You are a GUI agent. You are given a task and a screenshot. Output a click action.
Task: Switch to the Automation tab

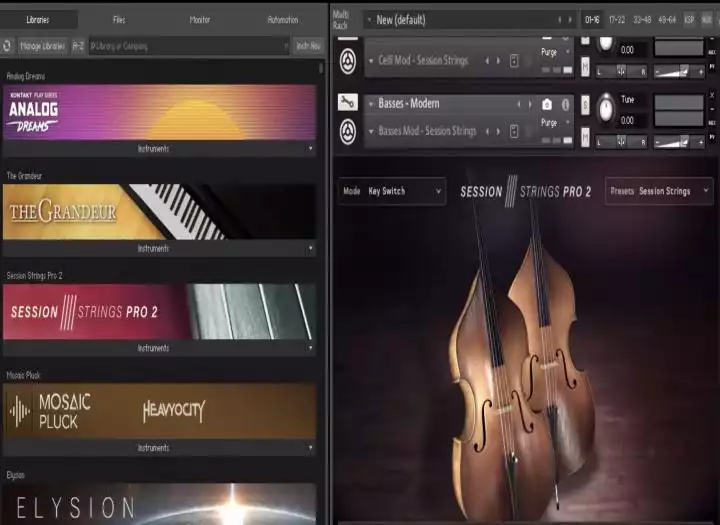(x=282, y=20)
